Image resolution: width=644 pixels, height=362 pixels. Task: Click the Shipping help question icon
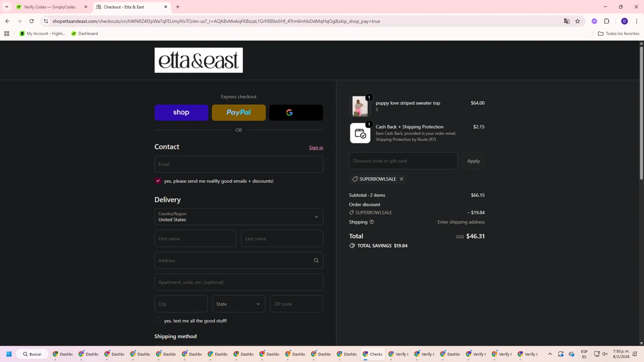pyautogui.click(x=372, y=222)
